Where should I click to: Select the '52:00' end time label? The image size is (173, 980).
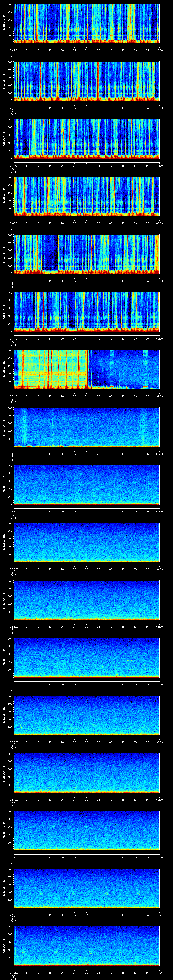click(x=160, y=454)
